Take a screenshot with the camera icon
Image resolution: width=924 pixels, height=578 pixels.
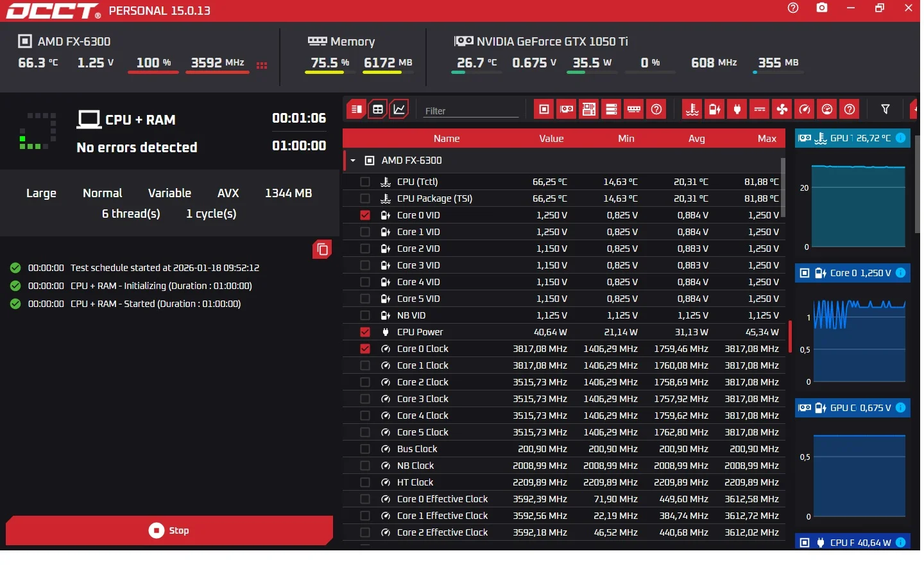coord(822,8)
